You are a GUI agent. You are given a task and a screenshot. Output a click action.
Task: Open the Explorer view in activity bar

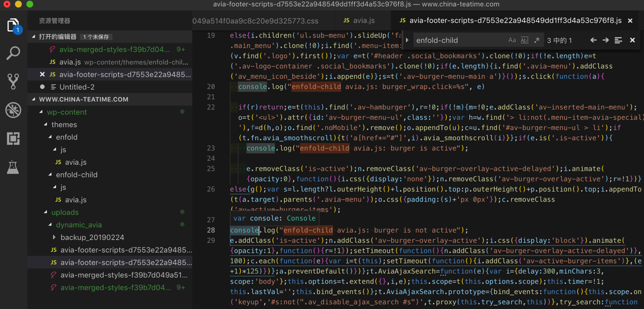pos(13,26)
